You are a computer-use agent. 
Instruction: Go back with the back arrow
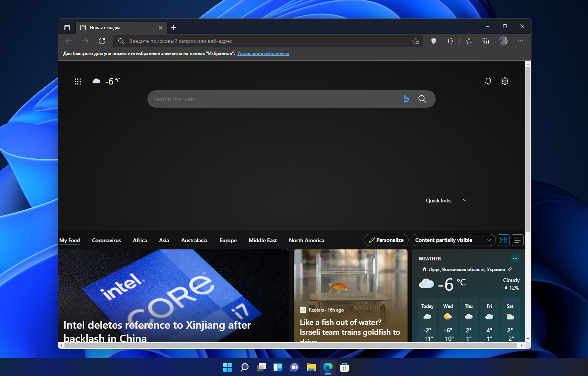coord(69,41)
